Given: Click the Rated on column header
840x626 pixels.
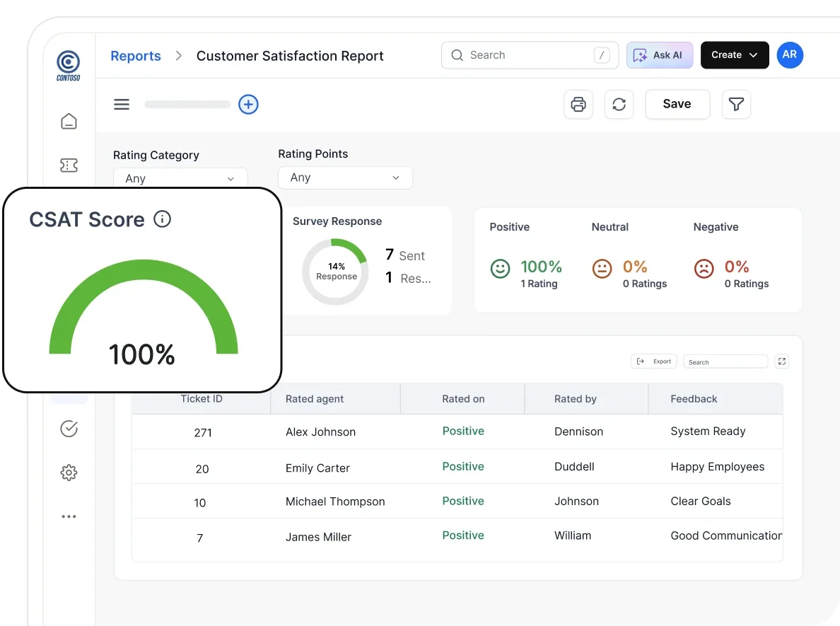Looking at the screenshot, I should tap(463, 399).
